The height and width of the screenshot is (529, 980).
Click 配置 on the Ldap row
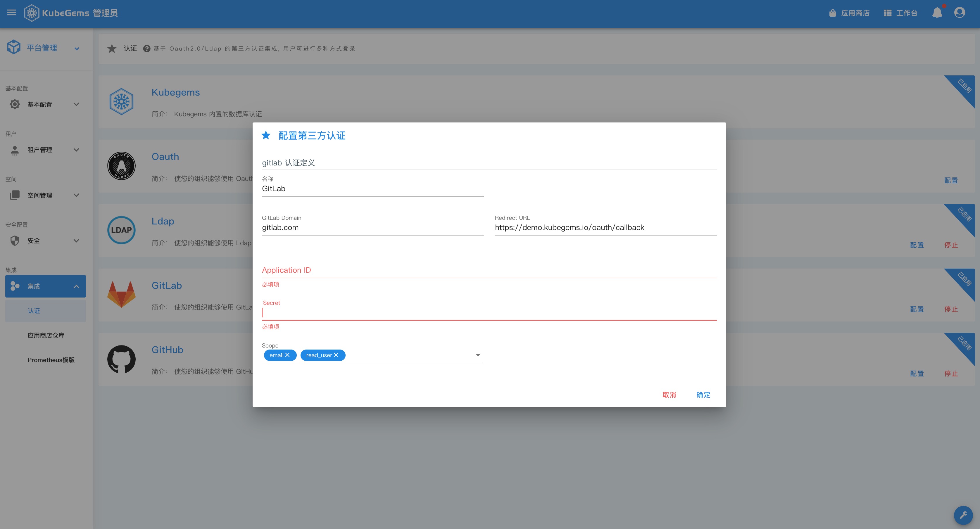[x=917, y=245]
